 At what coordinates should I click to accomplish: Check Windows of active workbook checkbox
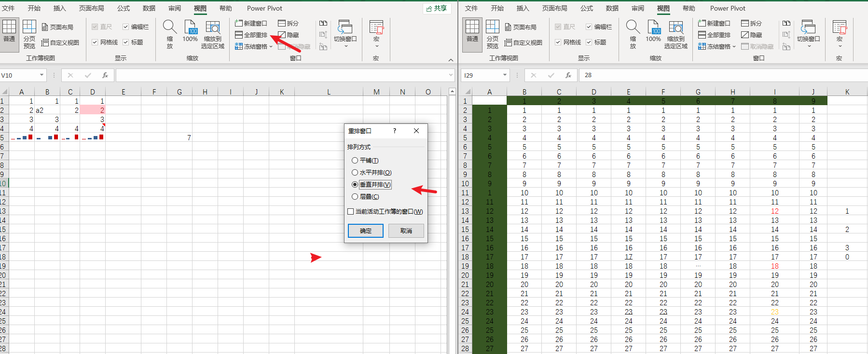click(x=351, y=212)
